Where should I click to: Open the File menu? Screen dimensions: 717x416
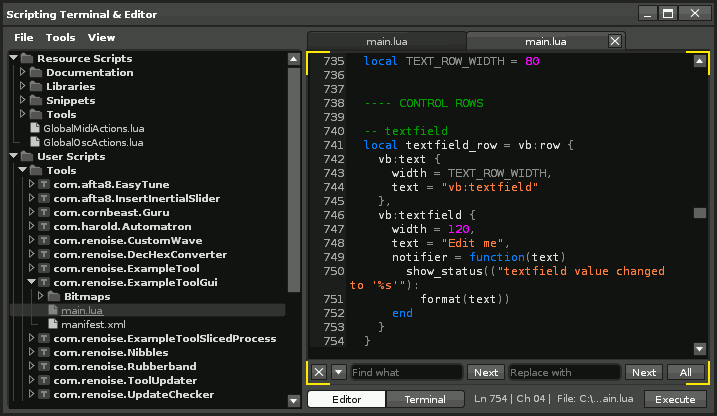[24, 37]
